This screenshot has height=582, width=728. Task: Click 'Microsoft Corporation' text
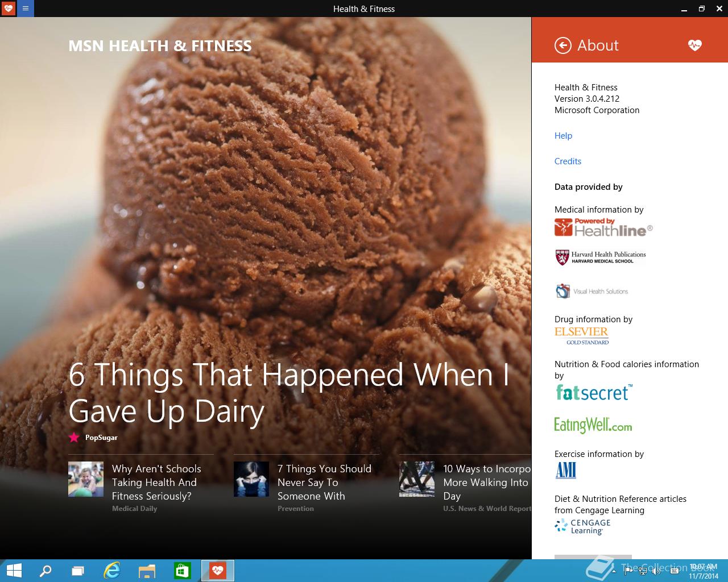tap(597, 110)
